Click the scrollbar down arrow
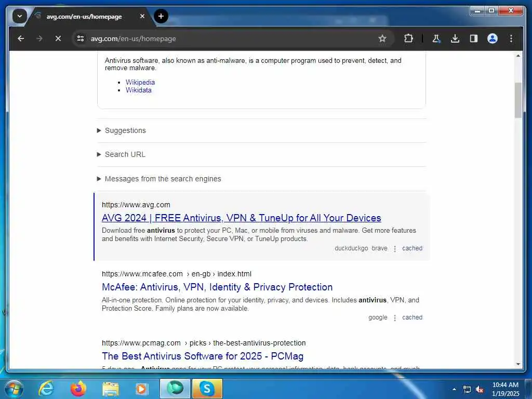Image resolution: width=532 pixels, height=399 pixels. point(518,364)
